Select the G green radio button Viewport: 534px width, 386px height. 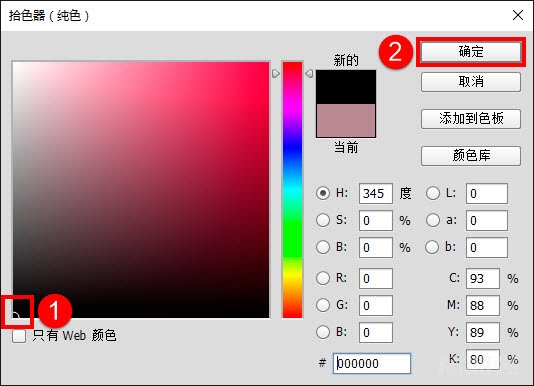pos(323,305)
